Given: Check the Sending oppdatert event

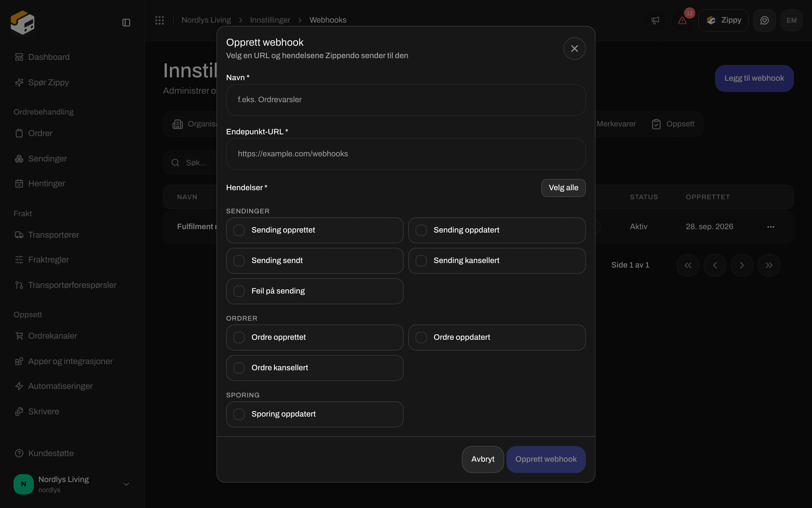Looking at the screenshot, I should 497,230.
